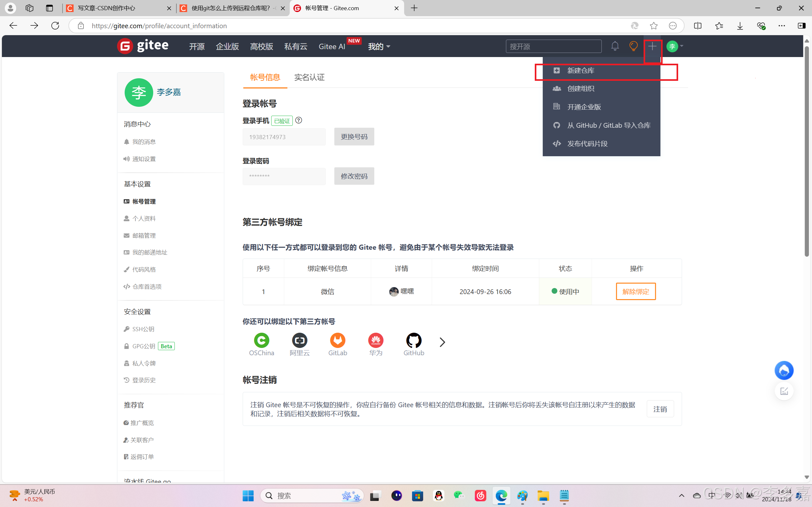Select 新建仓库 from the menu
The width and height of the screenshot is (812, 507).
click(x=580, y=70)
